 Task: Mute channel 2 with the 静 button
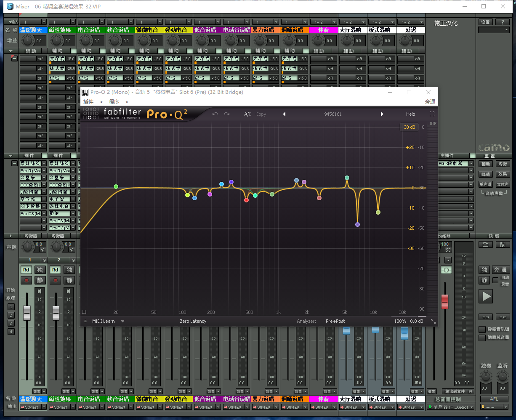tap(69, 280)
